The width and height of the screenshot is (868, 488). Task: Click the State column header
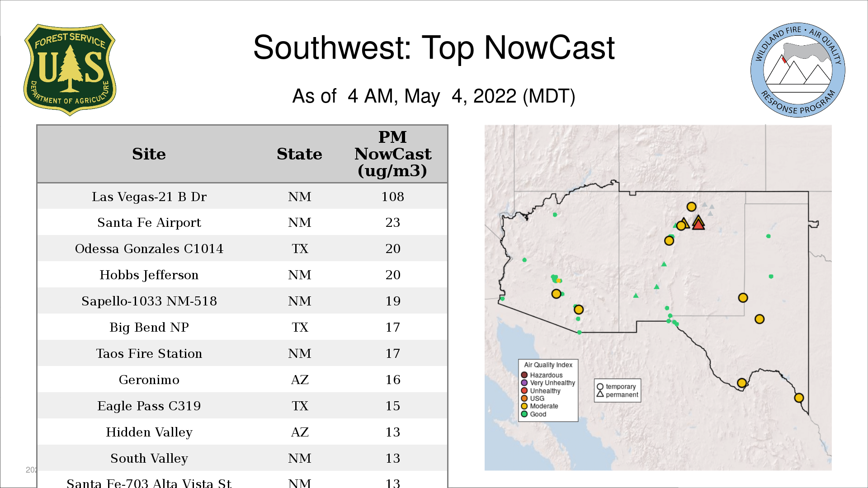click(x=299, y=154)
